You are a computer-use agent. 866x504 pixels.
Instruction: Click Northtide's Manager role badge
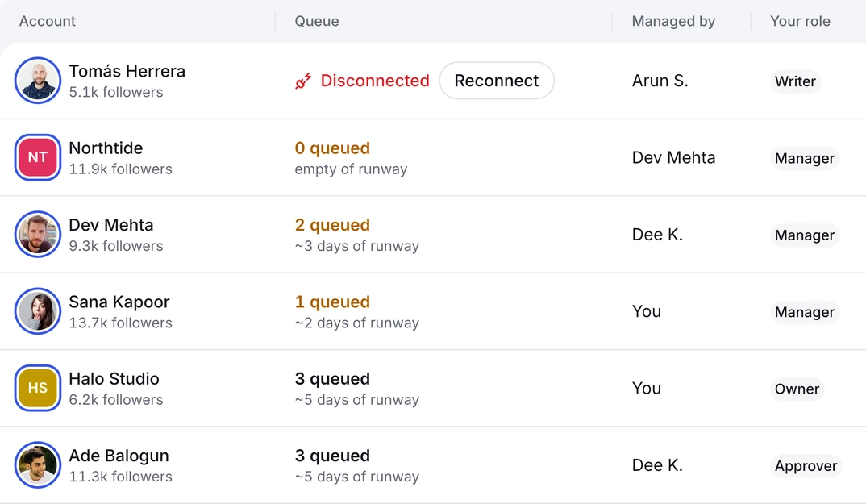tap(804, 158)
